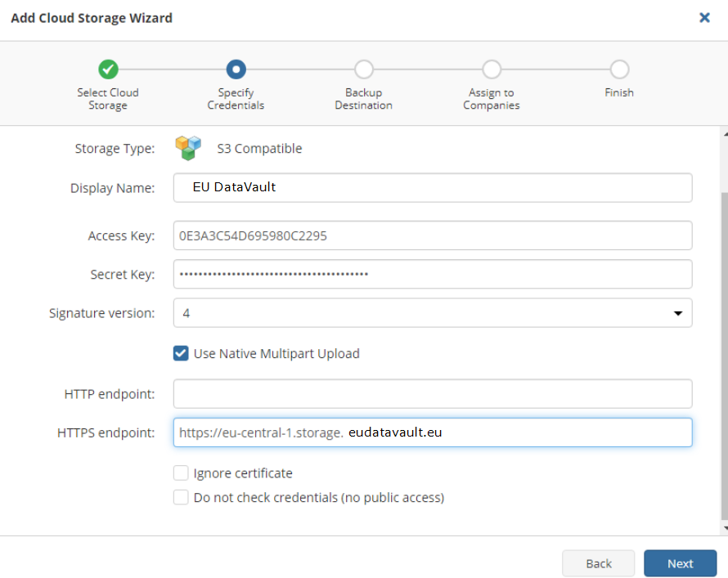
Task: Close the Add Cloud Storage Wizard
Action: point(704,18)
